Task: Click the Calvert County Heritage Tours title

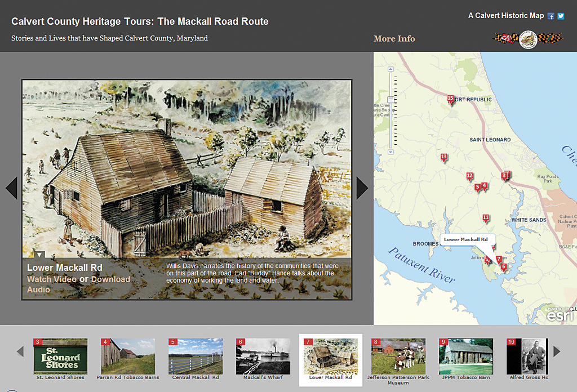Action: pos(140,21)
